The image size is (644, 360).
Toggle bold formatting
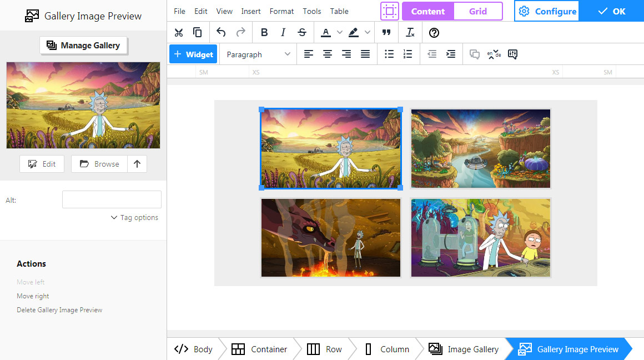(x=264, y=32)
